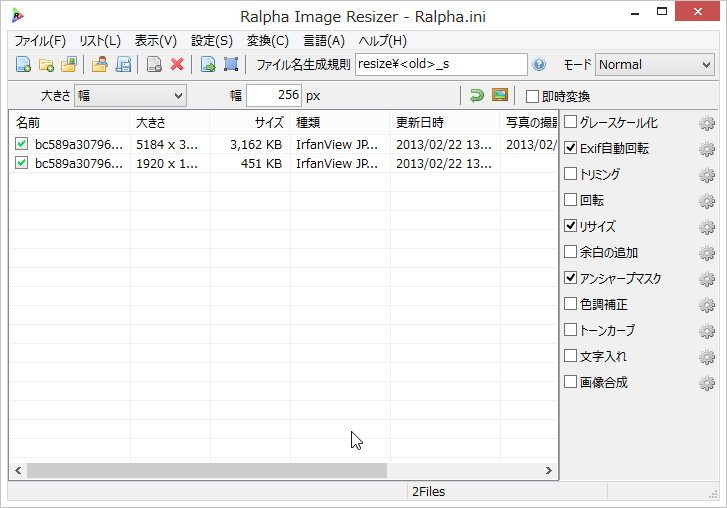Open the 表示(V) menu
This screenshot has height=508, width=727.
156,41
